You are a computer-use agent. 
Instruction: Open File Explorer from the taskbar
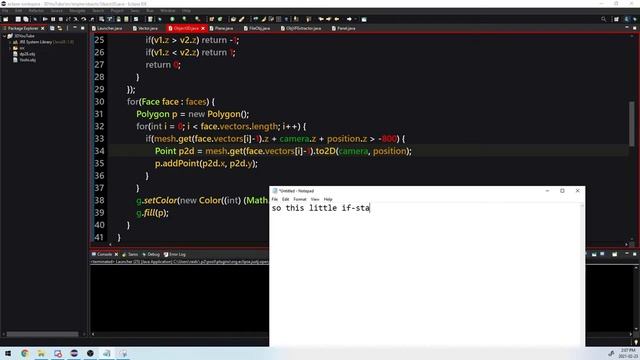click(x=41, y=353)
